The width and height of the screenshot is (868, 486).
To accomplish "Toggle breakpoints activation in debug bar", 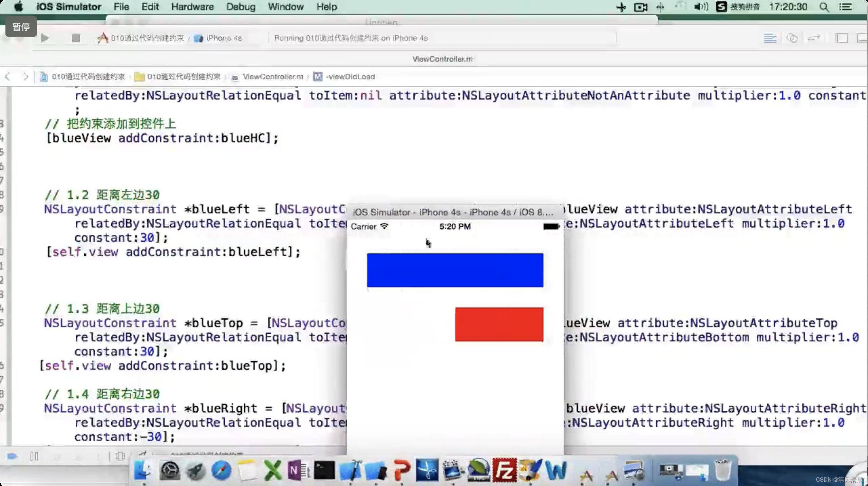I will pos(12,456).
